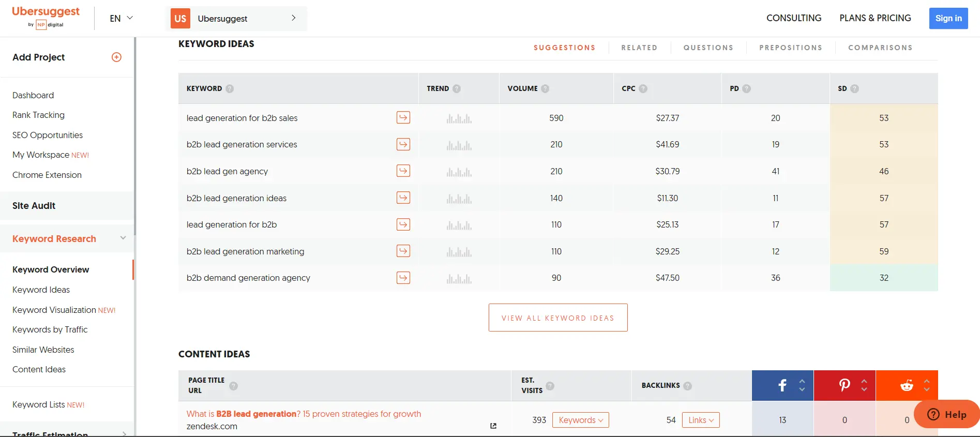Open arrow icon for 'b2b demand generation agency'
The width and height of the screenshot is (980, 437).
403,278
